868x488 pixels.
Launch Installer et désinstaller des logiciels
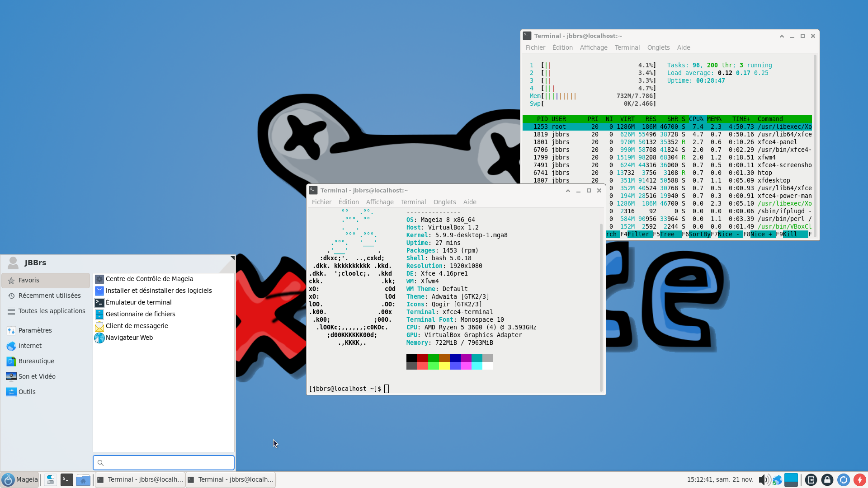point(164,291)
